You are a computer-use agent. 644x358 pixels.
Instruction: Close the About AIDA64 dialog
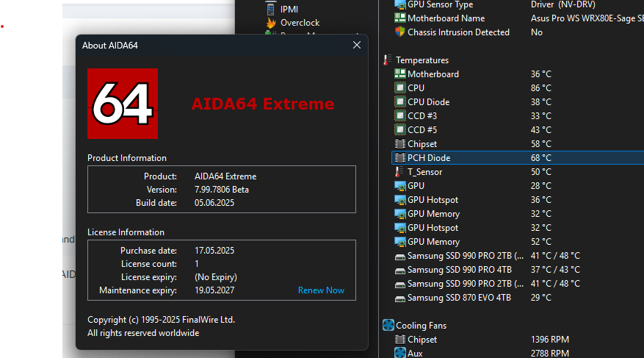(x=356, y=46)
